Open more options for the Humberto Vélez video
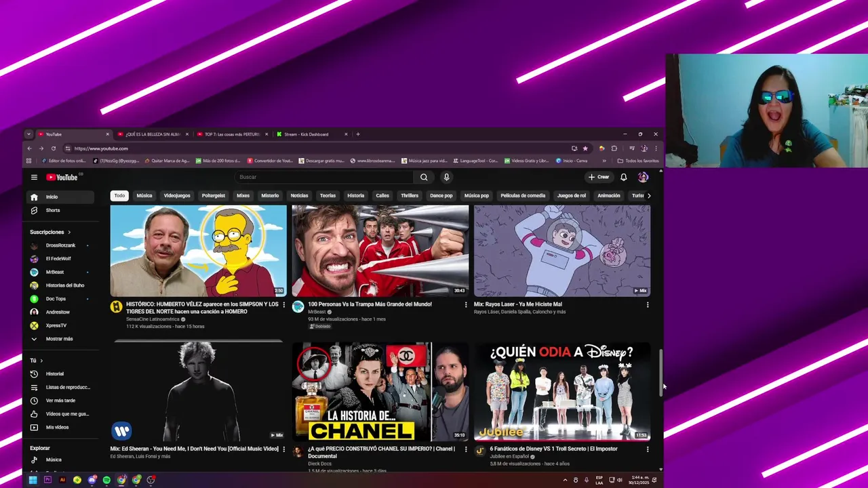The height and width of the screenshot is (488, 868). [284, 305]
